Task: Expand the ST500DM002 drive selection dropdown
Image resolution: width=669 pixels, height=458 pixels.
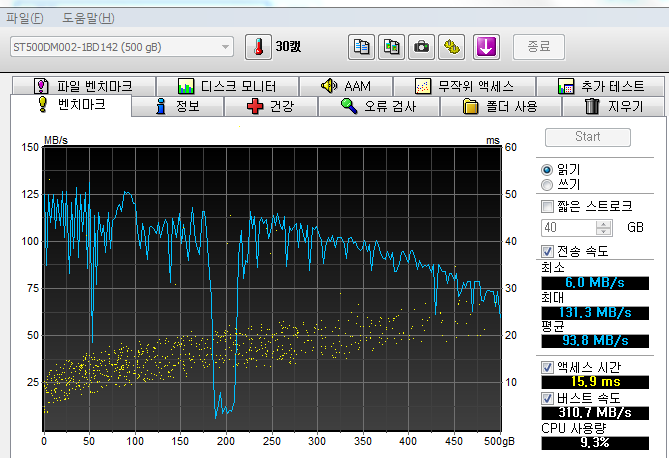Action: point(226,47)
